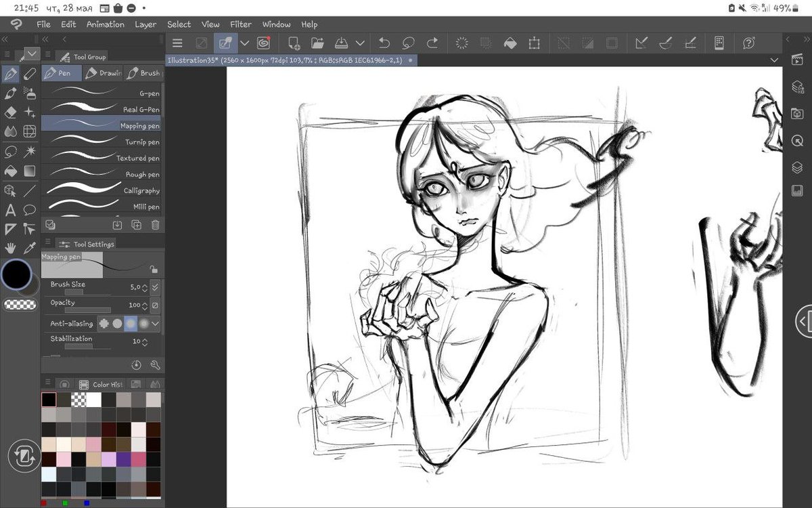Select the Airbrush tool

[x=30, y=93]
